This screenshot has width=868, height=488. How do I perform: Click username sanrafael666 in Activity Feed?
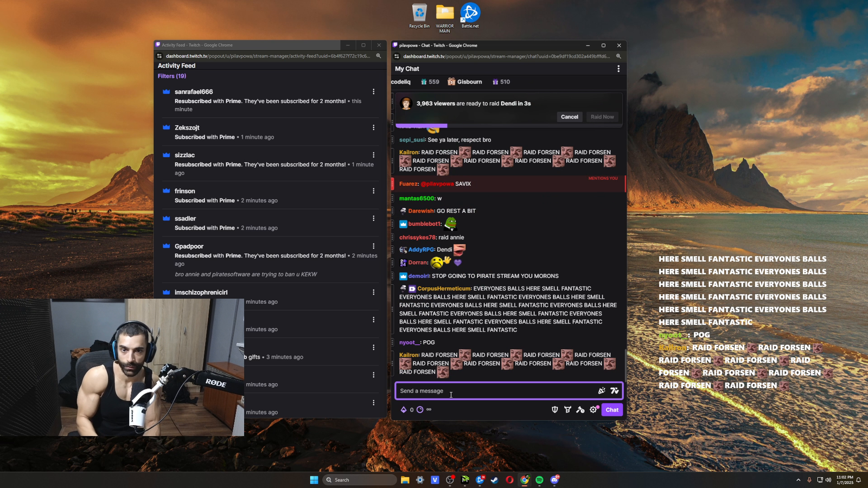(x=194, y=92)
